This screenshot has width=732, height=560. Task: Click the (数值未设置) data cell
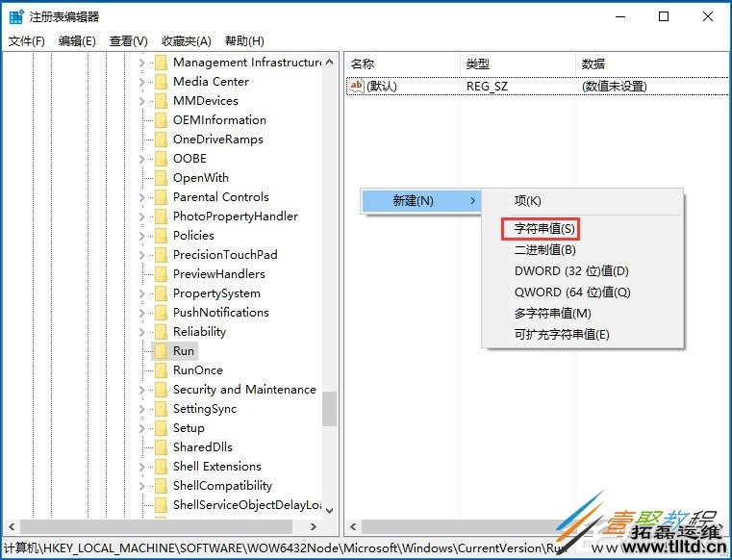pyautogui.click(x=614, y=87)
